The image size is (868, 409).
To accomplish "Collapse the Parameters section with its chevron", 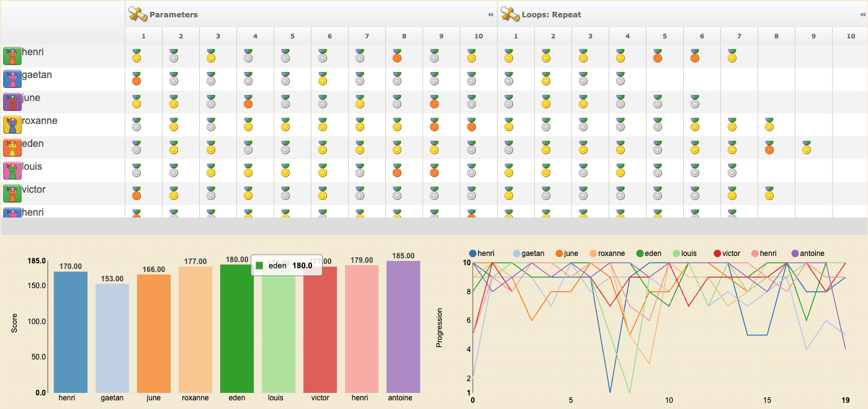I will tap(491, 13).
